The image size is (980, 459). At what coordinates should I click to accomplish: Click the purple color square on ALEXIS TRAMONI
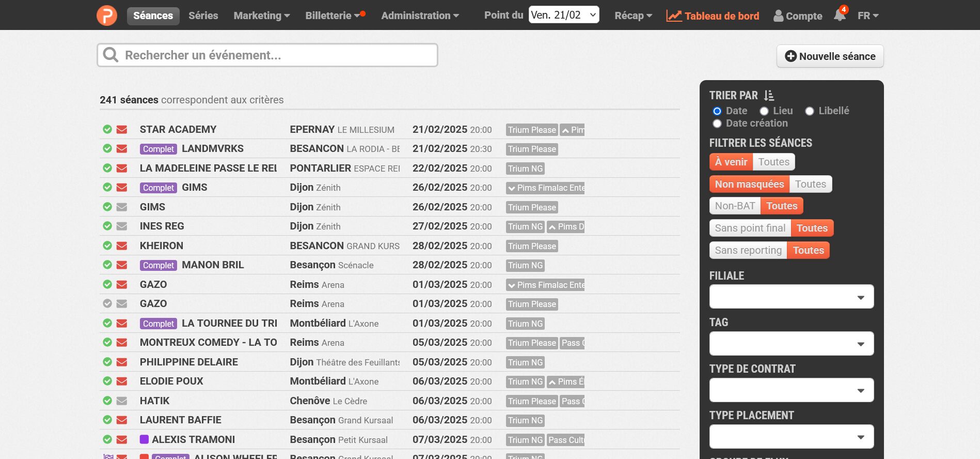(145, 439)
